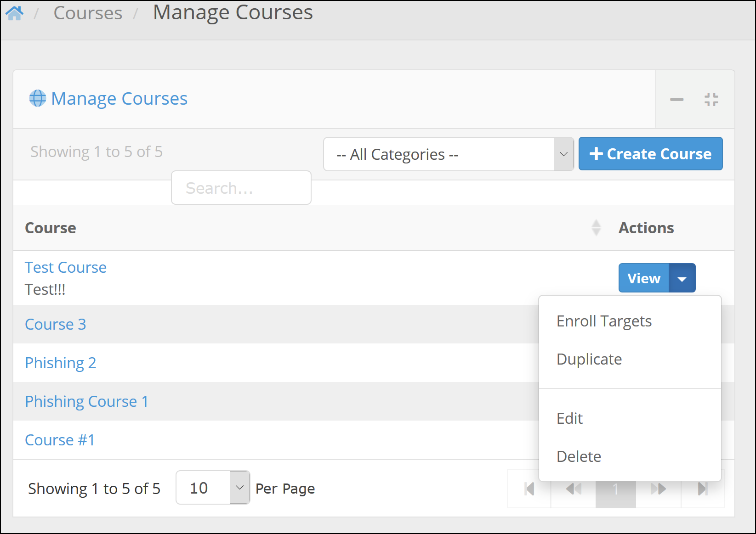Choose Delete from the actions menu
Image resolution: width=756 pixels, height=534 pixels.
click(x=579, y=456)
